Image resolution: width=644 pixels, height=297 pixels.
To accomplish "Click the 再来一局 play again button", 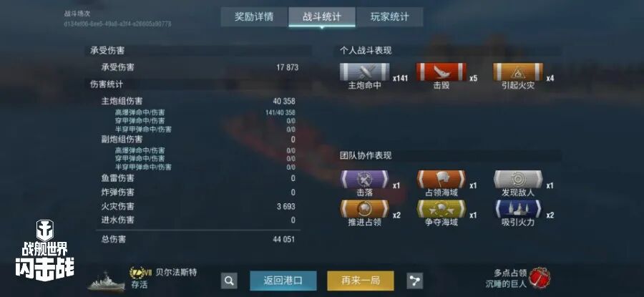I will tap(360, 281).
